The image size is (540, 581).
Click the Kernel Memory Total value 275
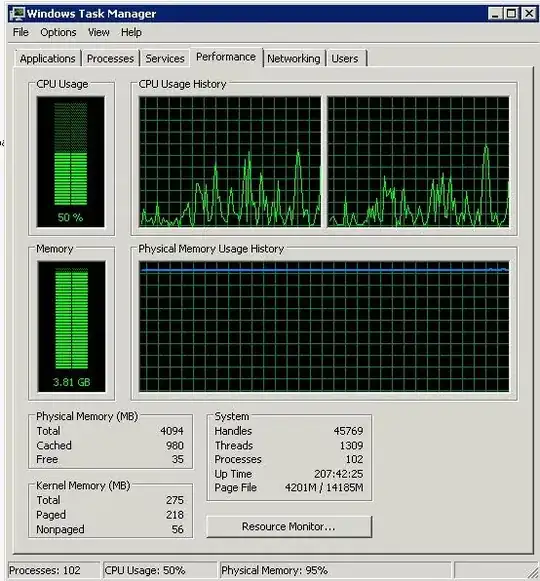coord(175,500)
